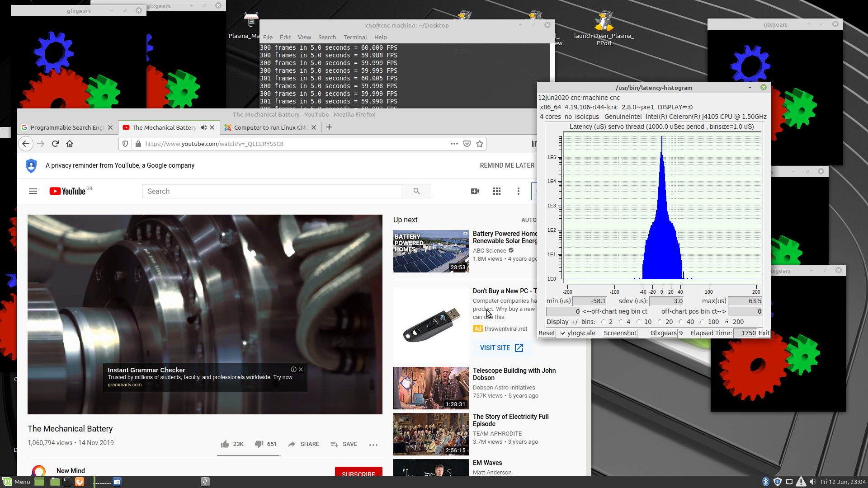Open terminal Help menu

point(380,37)
